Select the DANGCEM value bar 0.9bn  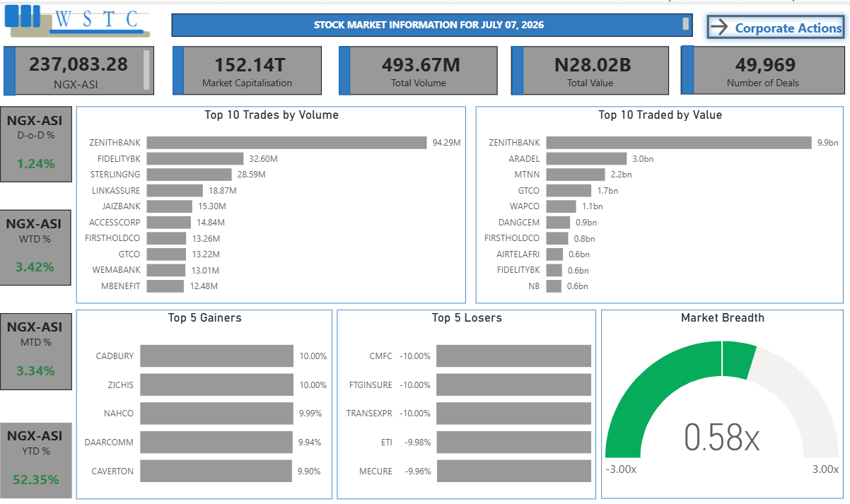point(558,222)
